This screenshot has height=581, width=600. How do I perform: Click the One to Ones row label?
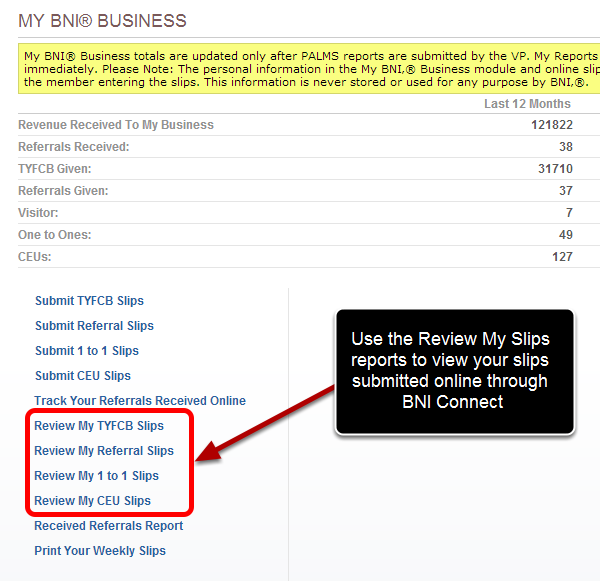coord(54,235)
